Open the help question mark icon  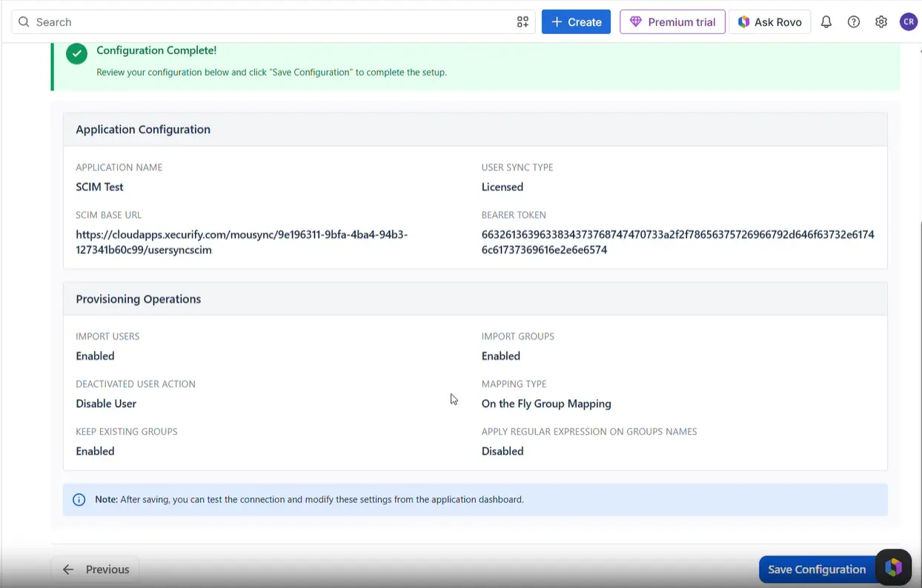point(854,22)
